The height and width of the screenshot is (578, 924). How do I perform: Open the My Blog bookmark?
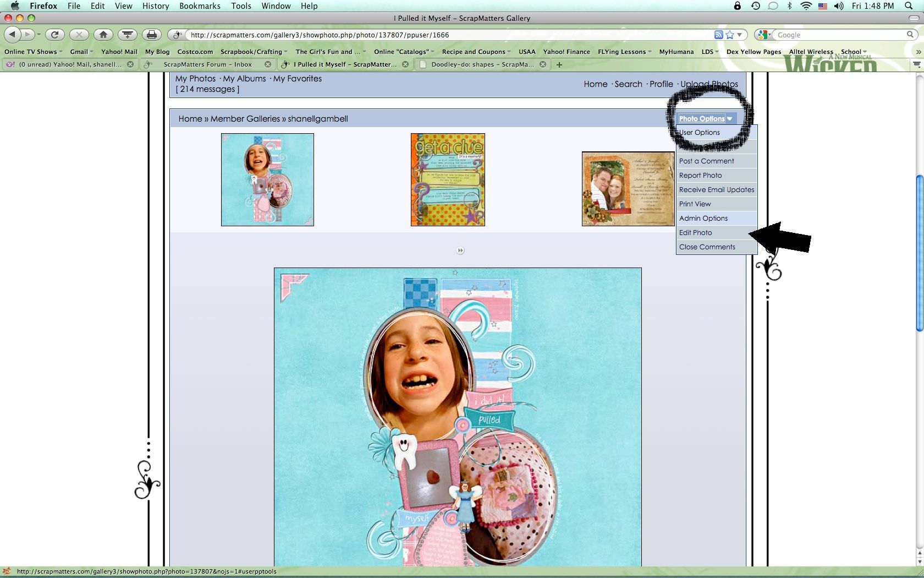point(157,52)
